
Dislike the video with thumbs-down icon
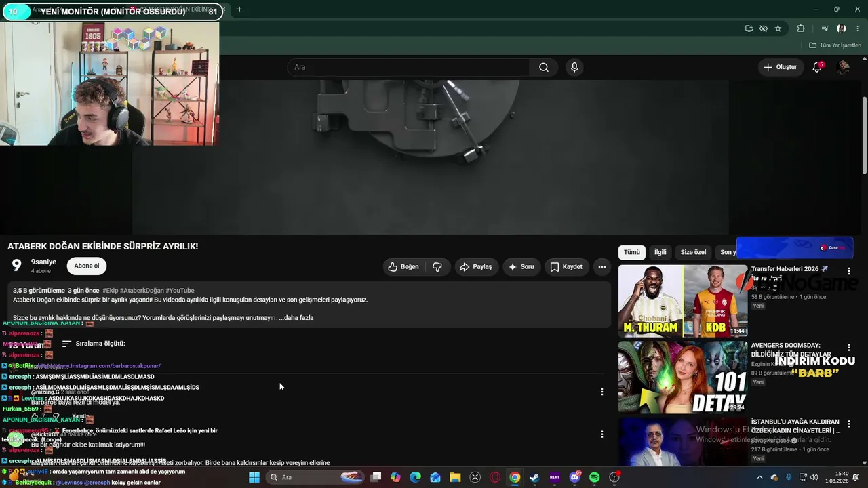[437, 267]
